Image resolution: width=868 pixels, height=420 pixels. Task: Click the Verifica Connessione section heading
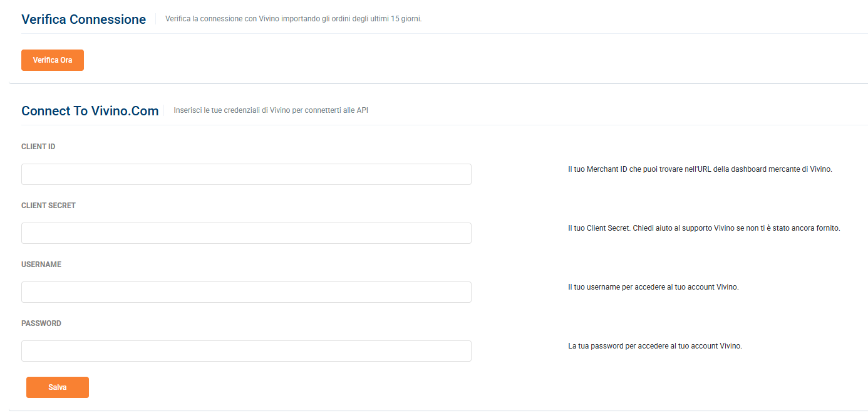coord(83,19)
